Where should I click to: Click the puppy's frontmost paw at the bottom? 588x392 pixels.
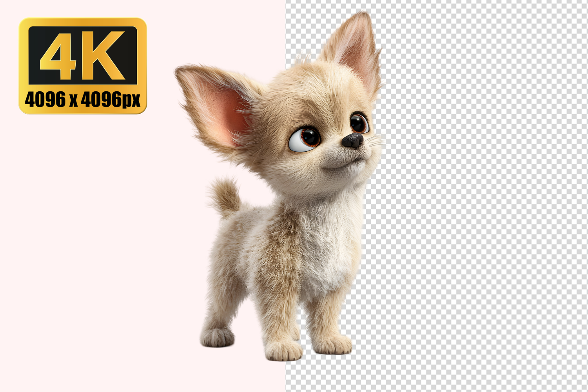(283, 350)
